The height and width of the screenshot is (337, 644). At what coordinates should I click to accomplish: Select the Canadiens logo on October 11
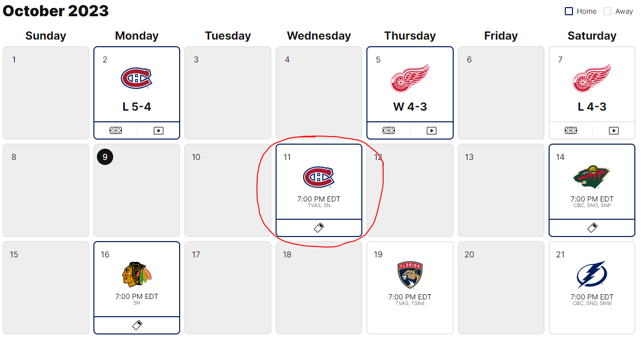click(x=319, y=177)
